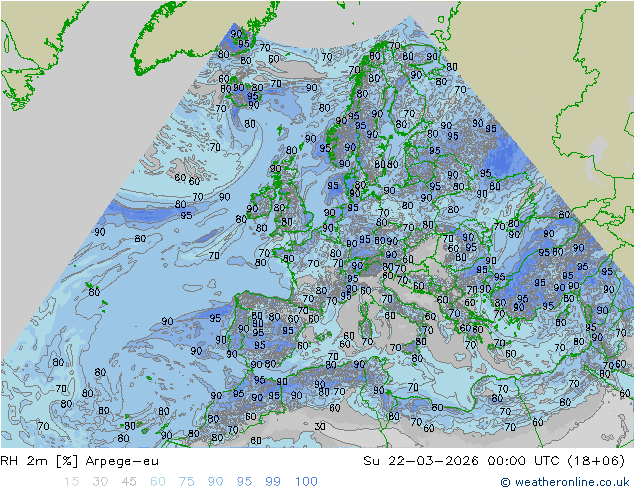Select the 'RH 2m [%] Arpege-eu' map title
Image resolution: width=634 pixels, height=490 pixels.
(80, 461)
